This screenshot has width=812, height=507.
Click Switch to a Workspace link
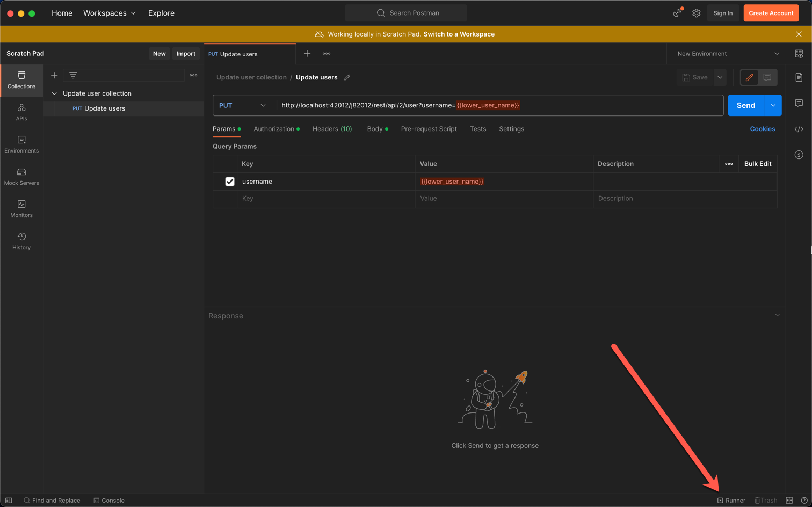(x=459, y=34)
